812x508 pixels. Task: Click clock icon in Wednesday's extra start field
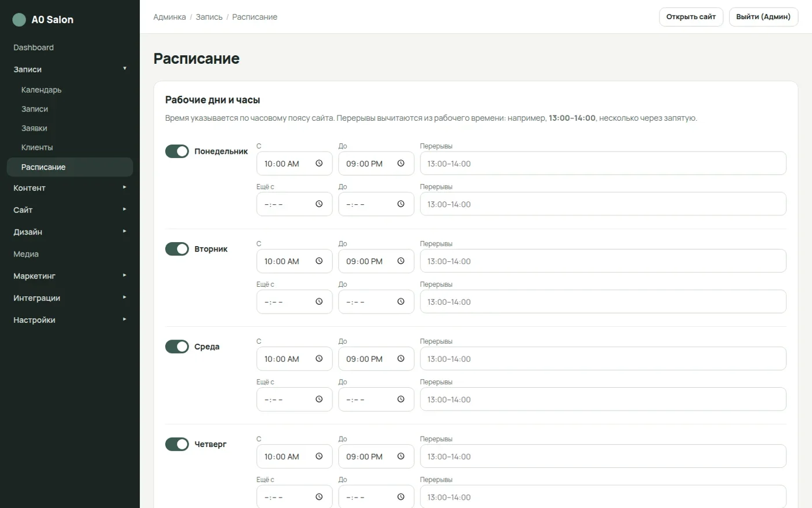tap(319, 399)
